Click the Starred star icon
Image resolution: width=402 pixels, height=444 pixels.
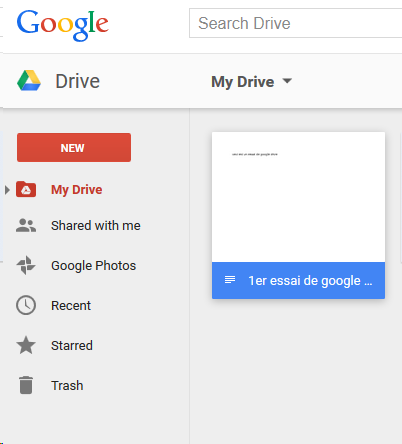(26, 345)
